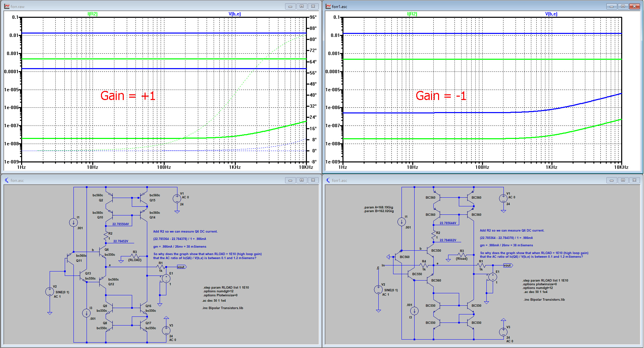This screenshot has width=644, height=348.
Task: Select the V(b,e) trace label in Gain = -1 plot
Action: [x=551, y=14]
